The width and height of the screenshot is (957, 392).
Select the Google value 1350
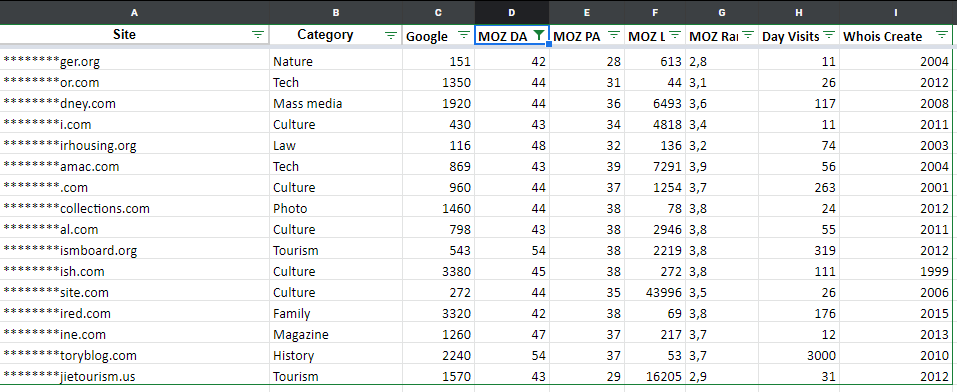[x=438, y=82]
